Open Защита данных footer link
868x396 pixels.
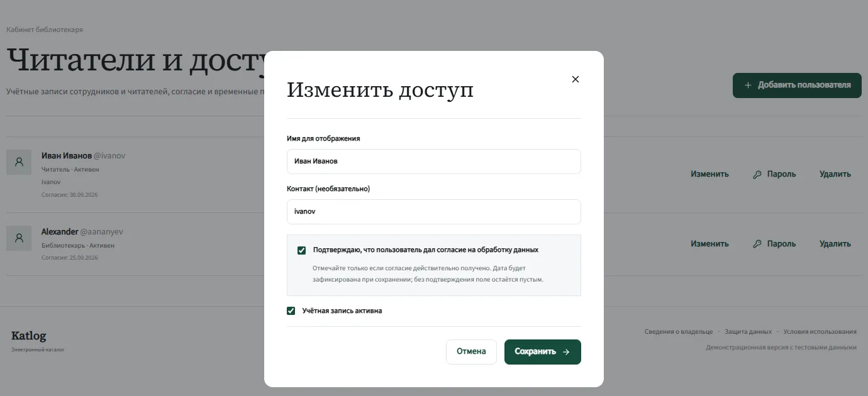(748, 331)
